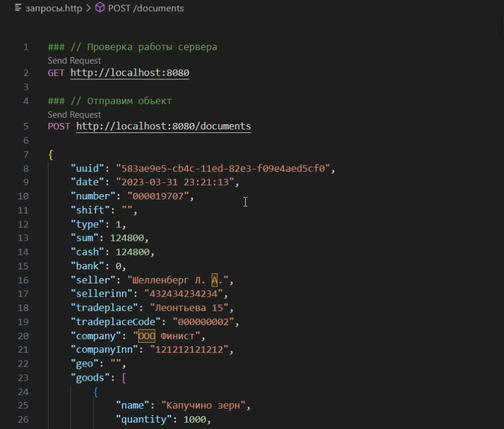The height and width of the screenshot is (429, 504).
Task: Click the word Финист in company value
Action: pos(178,336)
